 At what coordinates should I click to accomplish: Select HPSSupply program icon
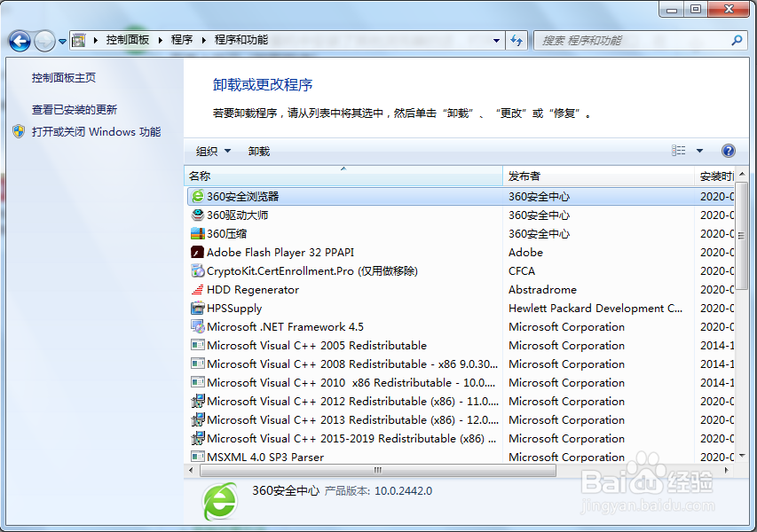pos(197,309)
